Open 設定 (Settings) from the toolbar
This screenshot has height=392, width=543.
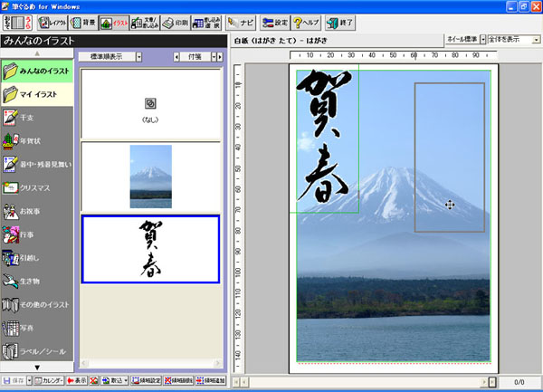(x=274, y=22)
